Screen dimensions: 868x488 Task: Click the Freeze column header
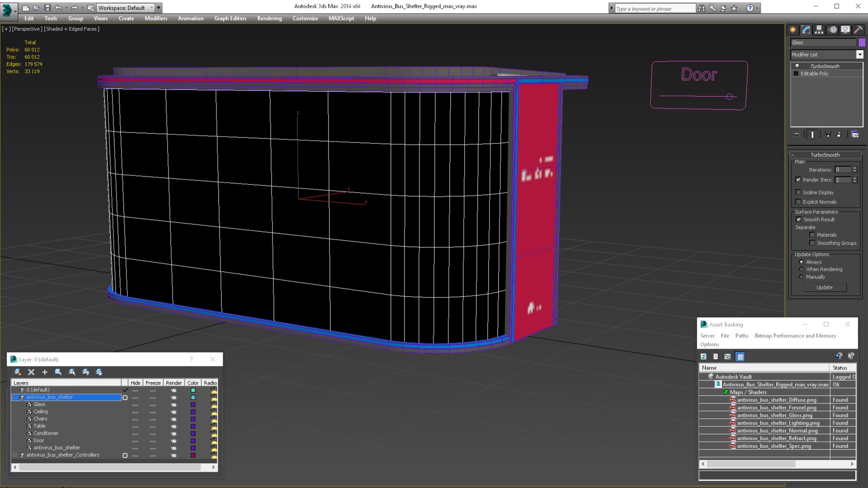[x=153, y=383]
